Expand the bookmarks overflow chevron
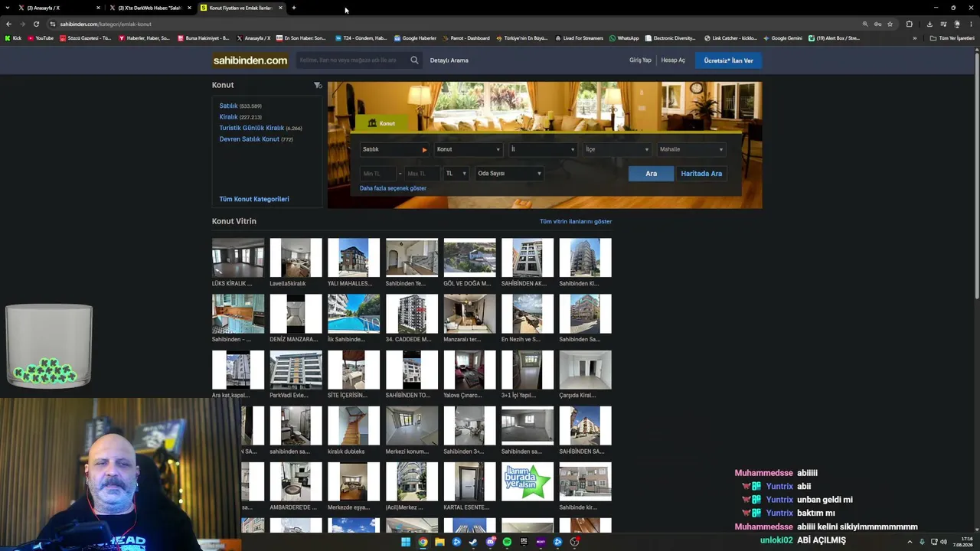Image resolution: width=980 pixels, height=551 pixels. click(x=914, y=38)
